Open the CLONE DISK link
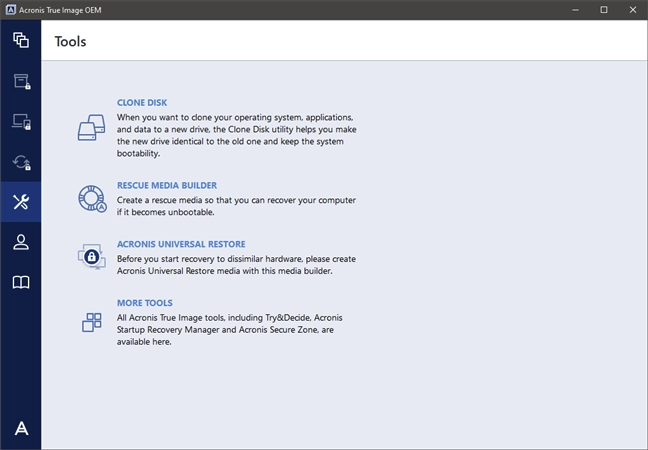Image resolution: width=648 pixels, height=450 pixels. coord(142,102)
